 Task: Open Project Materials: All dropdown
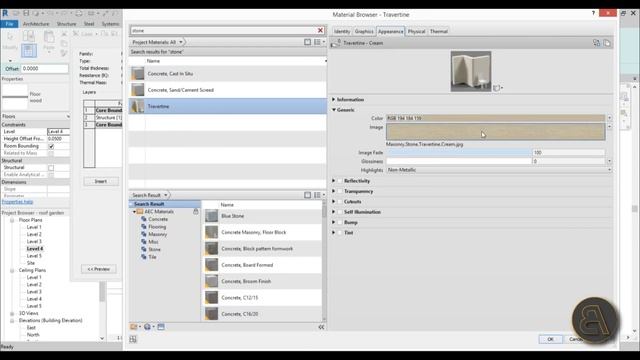157,42
